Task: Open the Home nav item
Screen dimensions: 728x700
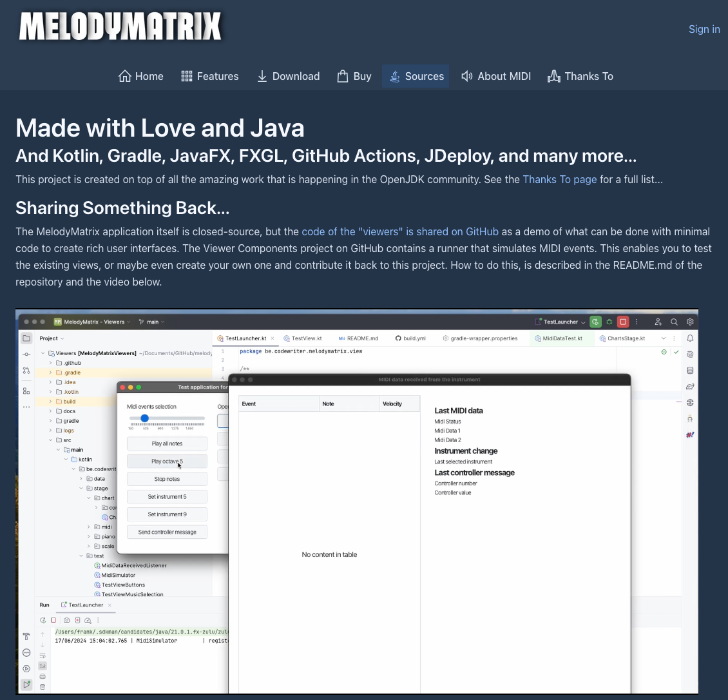Action: pos(140,76)
